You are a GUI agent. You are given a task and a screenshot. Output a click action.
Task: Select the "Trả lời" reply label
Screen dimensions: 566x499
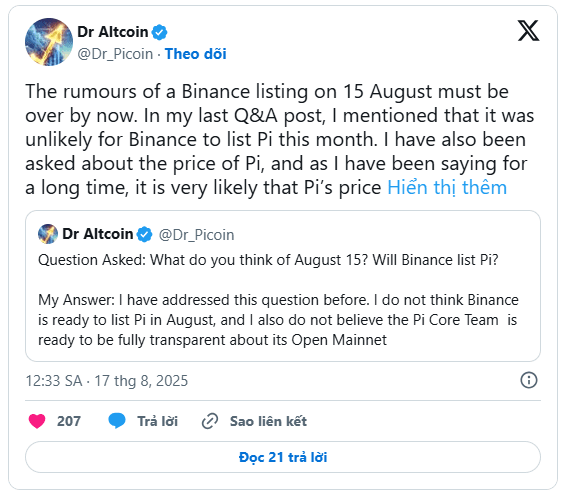click(x=157, y=421)
